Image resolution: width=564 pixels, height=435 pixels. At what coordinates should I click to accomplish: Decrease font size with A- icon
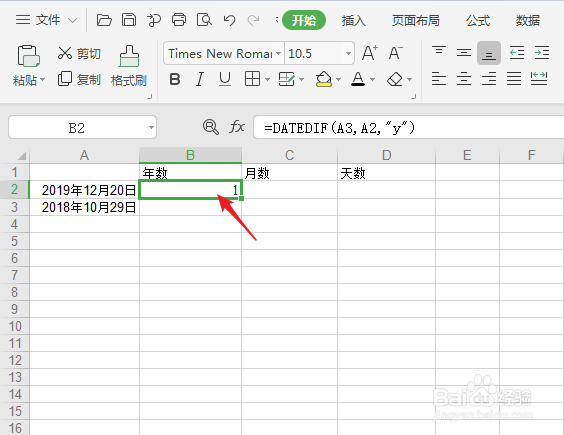point(396,53)
